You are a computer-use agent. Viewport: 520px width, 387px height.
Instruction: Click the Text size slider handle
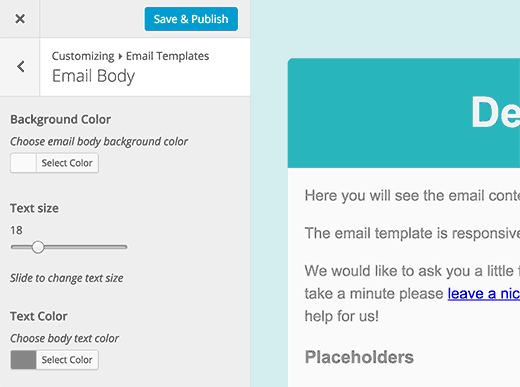pyautogui.click(x=38, y=247)
